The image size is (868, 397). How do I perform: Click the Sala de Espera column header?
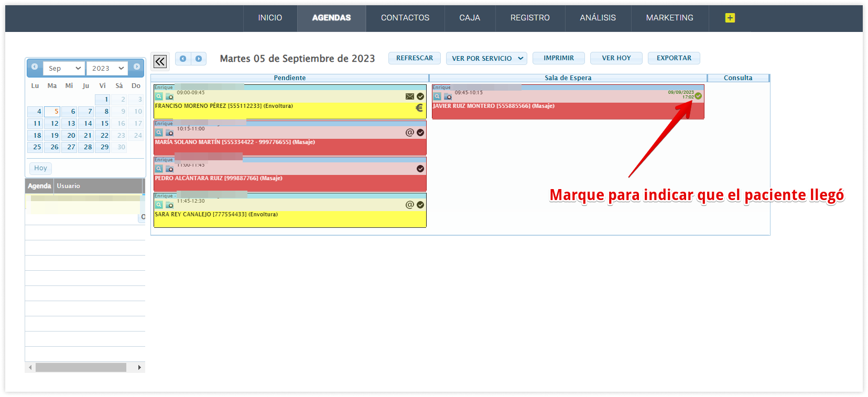point(568,78)
